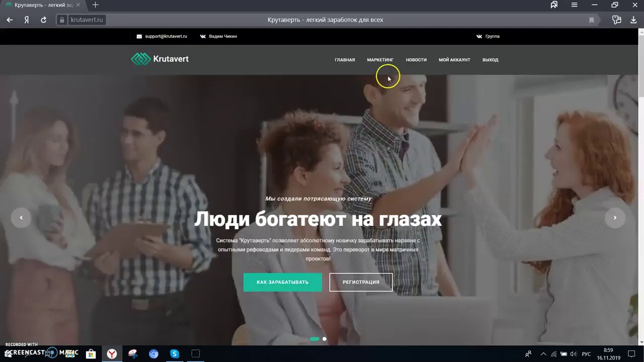Switch input language via РУС indicator

(586, 354)
